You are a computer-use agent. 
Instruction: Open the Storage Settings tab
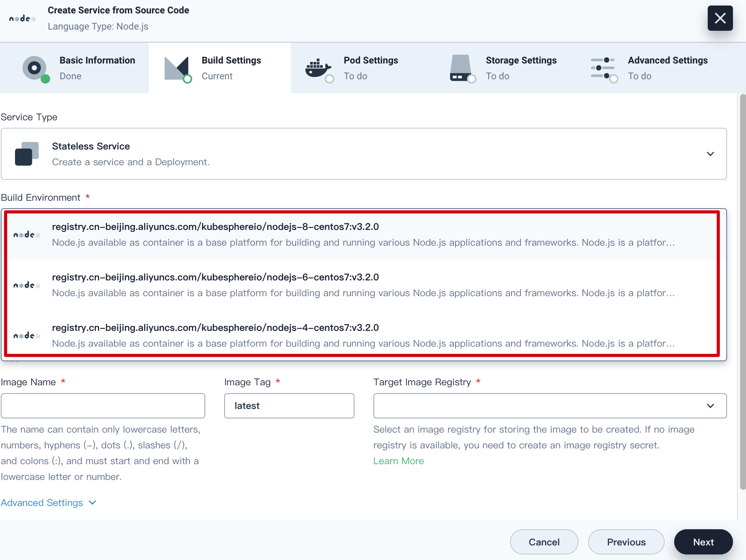point(504,68)
